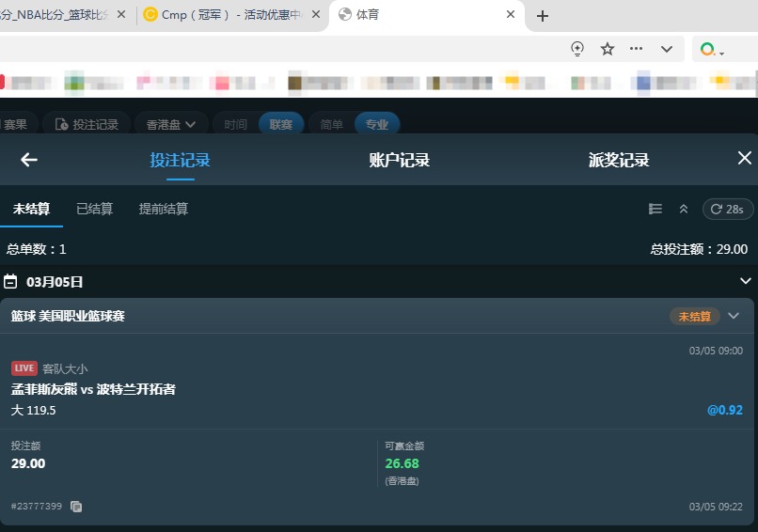The height and width of the screenshot is (532, 758).
Task: Click the 赛果 button in top toolbar
Action: (15, 125)
